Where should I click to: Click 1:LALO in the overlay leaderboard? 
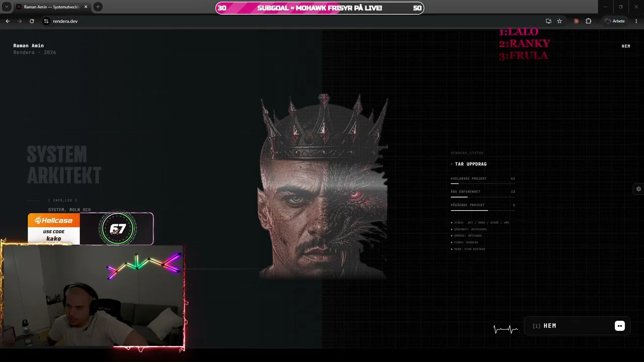[x=518, y=32]
